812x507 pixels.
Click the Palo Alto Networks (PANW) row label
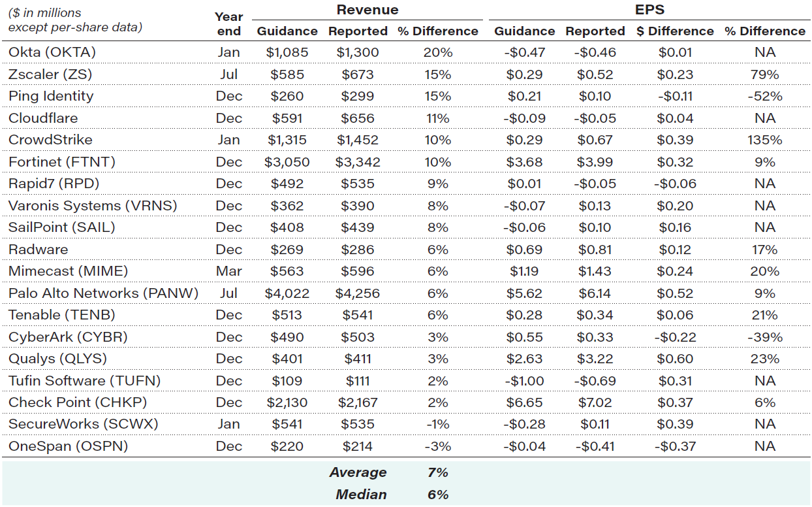(103, 293)
